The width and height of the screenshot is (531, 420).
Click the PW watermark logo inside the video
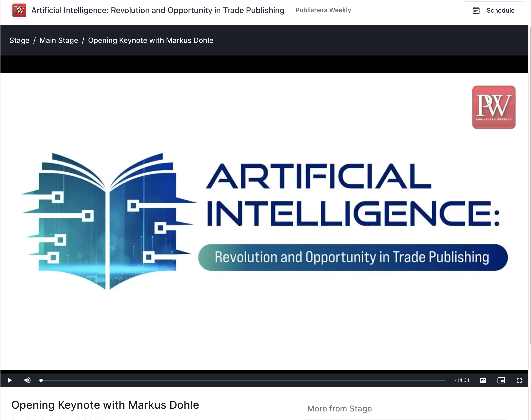click(494, 107)
